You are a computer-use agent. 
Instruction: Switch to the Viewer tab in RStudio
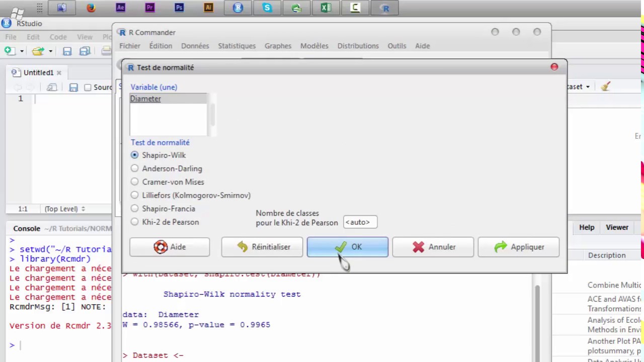coord(617,227)
